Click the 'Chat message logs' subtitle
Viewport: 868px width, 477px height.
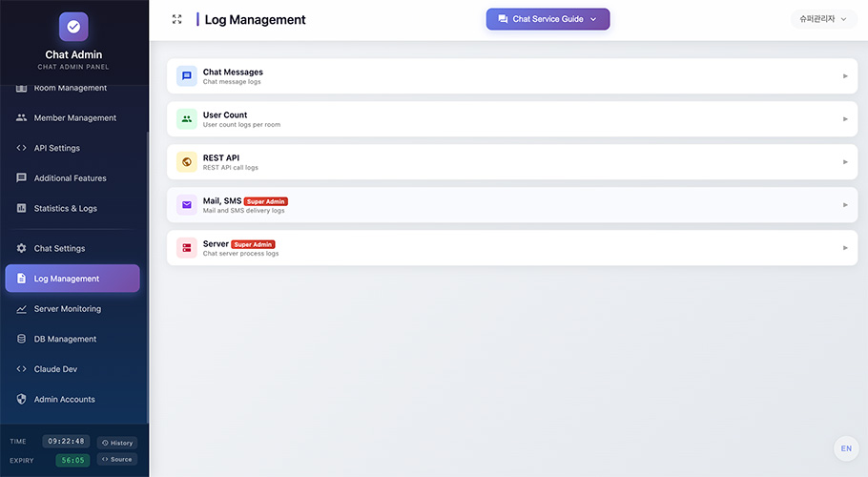(232, 82)
